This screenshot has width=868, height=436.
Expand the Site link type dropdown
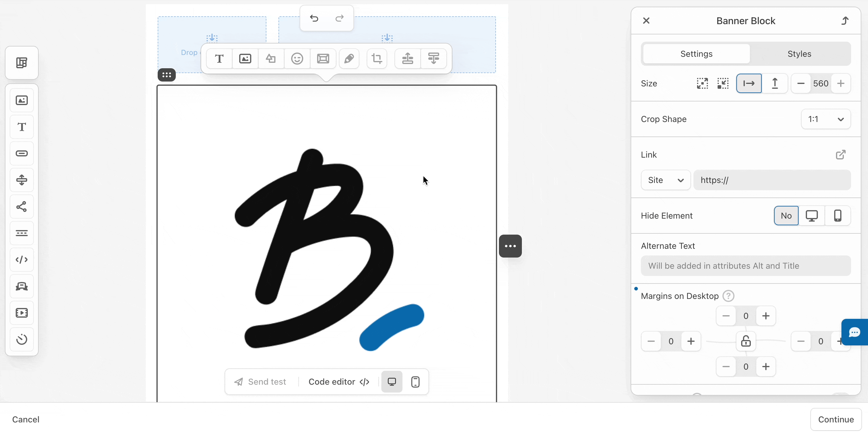tap(665, 180)
